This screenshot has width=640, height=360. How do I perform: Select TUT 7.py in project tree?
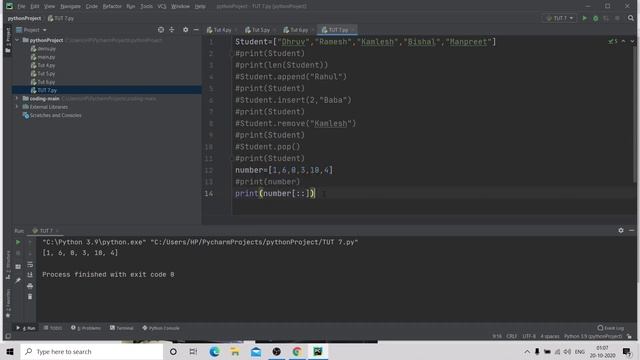coord(44,90)
